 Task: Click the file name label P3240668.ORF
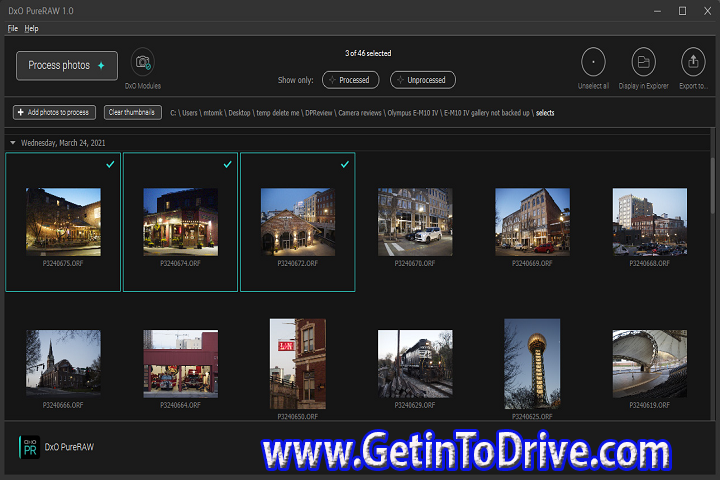coord(649,263)
